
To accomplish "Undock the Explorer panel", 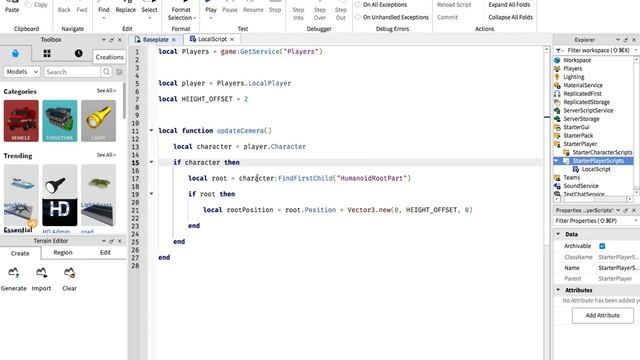I will 626,40.
